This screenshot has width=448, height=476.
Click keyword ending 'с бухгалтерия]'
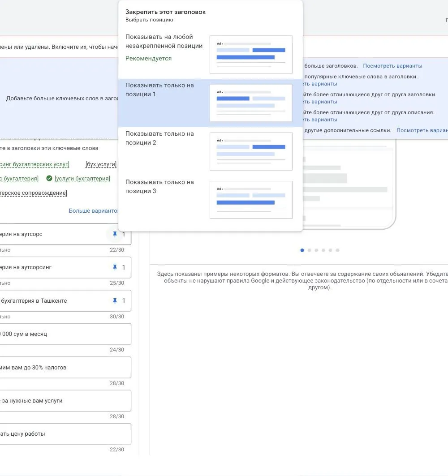pos(19,179)
